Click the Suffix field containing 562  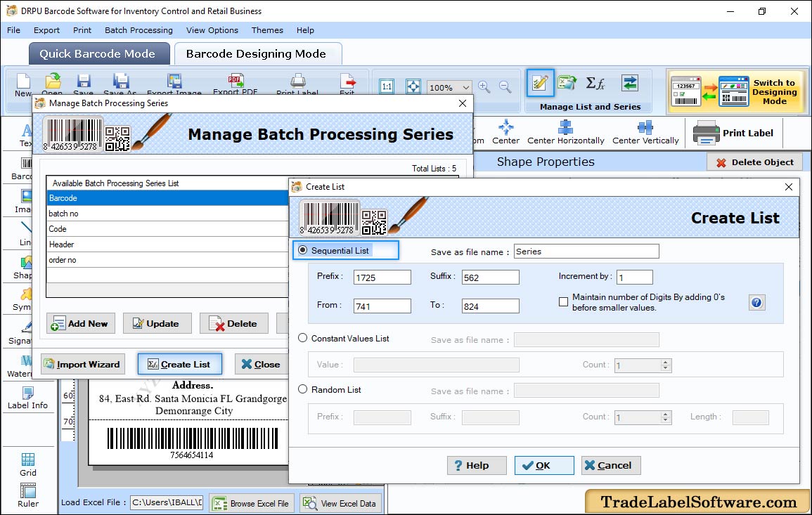point(491,278)
